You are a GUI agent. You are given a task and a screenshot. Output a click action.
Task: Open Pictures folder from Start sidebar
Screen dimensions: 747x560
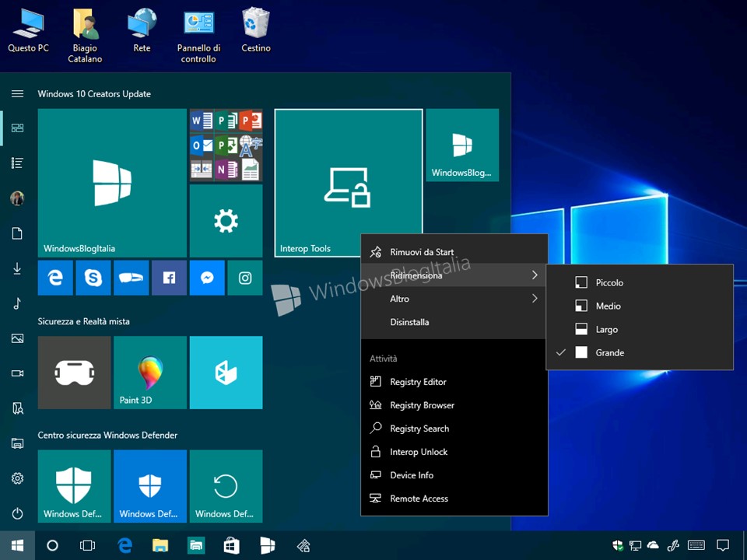[x=17, y=338]
